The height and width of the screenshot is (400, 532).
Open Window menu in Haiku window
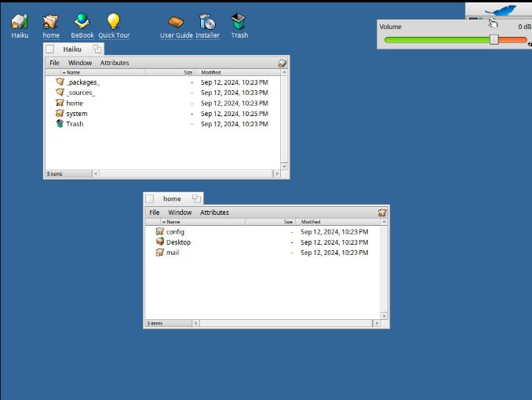tap(80, 63)
